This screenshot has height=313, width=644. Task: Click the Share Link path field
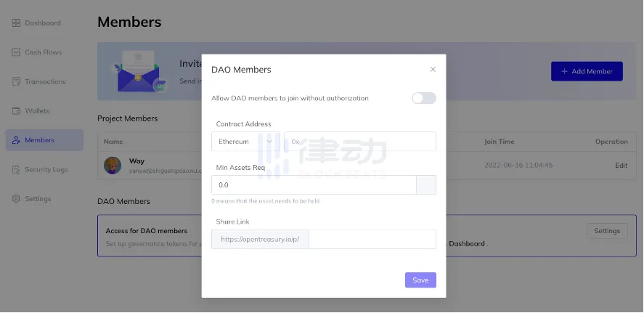pyautogui.click(x=372, y=240)
